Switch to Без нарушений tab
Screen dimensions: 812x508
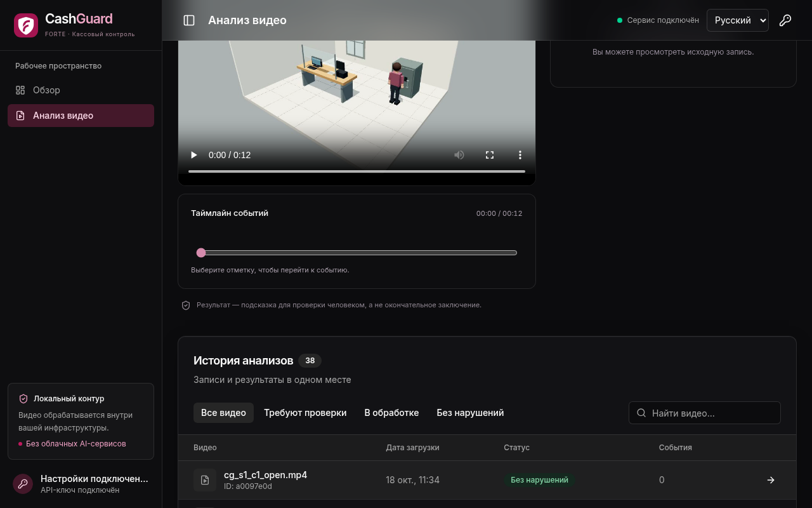470,413
